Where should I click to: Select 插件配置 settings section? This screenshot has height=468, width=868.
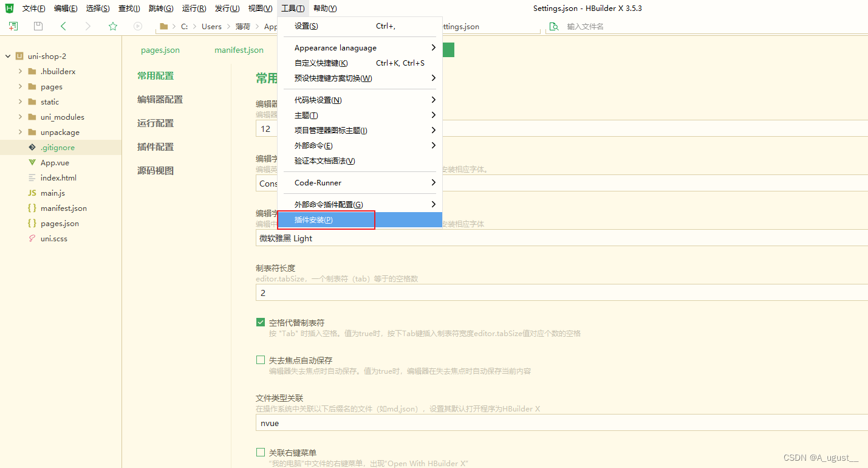(x=155, y=147)
